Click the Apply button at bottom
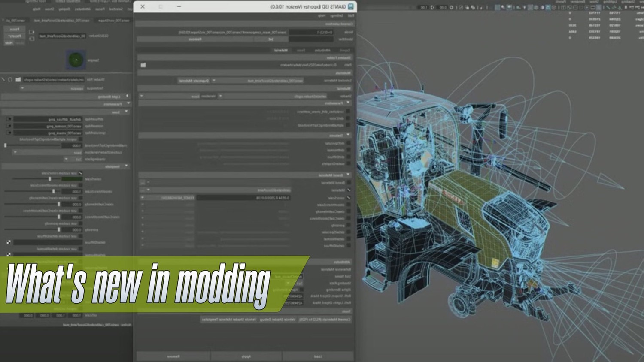This screenshot has width=644, height=362. (246, 356)
